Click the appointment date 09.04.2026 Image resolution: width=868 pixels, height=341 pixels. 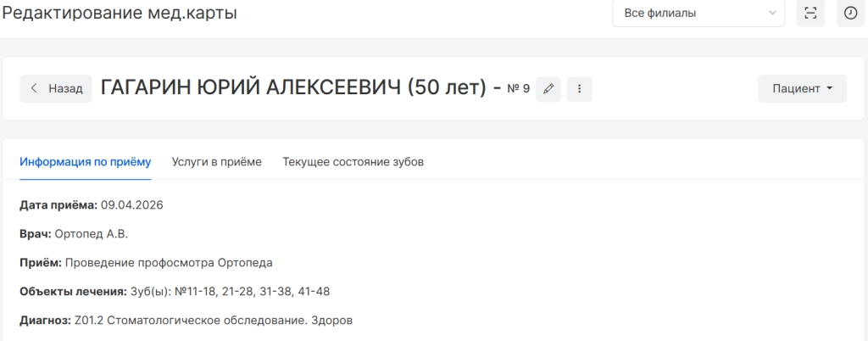pos(131,205)
